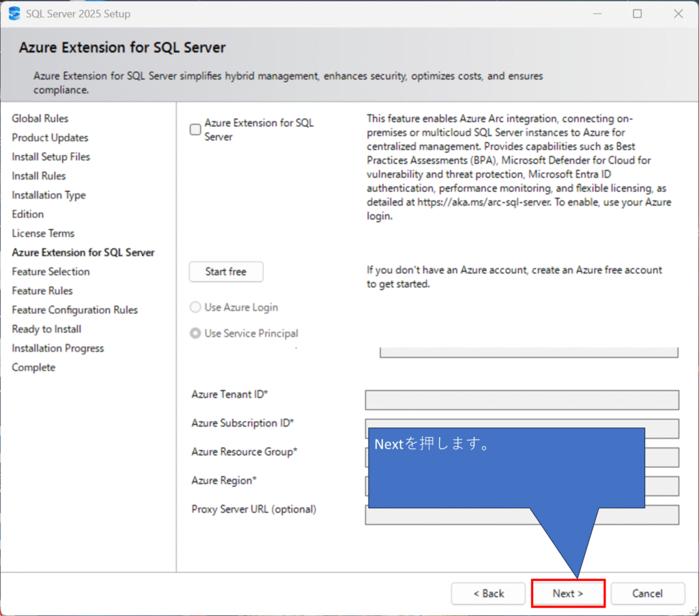The image size is (699, 616).
Task: Go back with the Back button
Action: click(x=488, y=593)
